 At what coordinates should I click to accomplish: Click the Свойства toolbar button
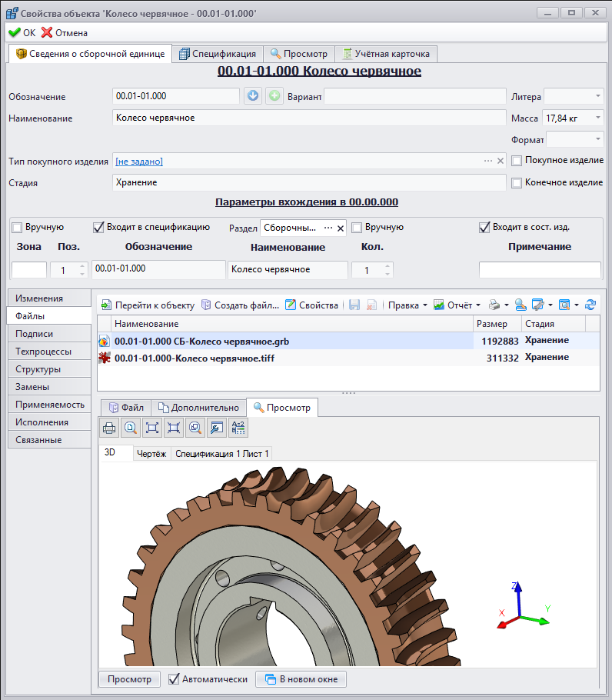311,305
